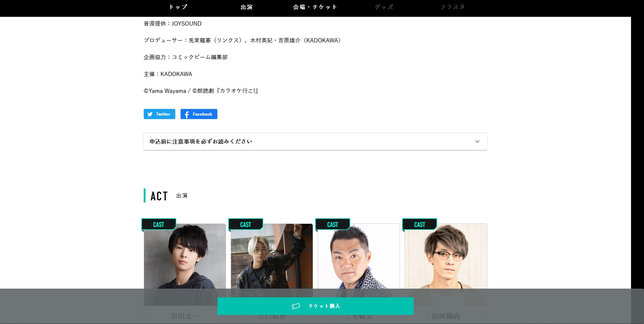Click the プロデューサー credits line
Viewport: 644px width, 324px height.
[x=242, y=40]
